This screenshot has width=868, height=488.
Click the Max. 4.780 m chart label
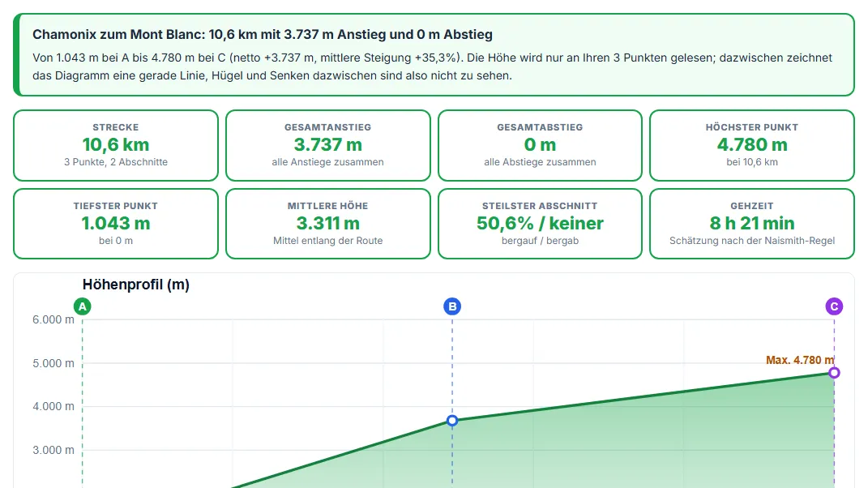(x=800, y=360)
